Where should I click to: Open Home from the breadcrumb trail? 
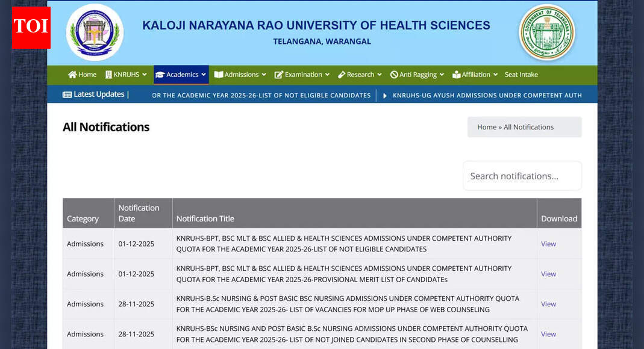pyautogui.click(x=487, y=127)
